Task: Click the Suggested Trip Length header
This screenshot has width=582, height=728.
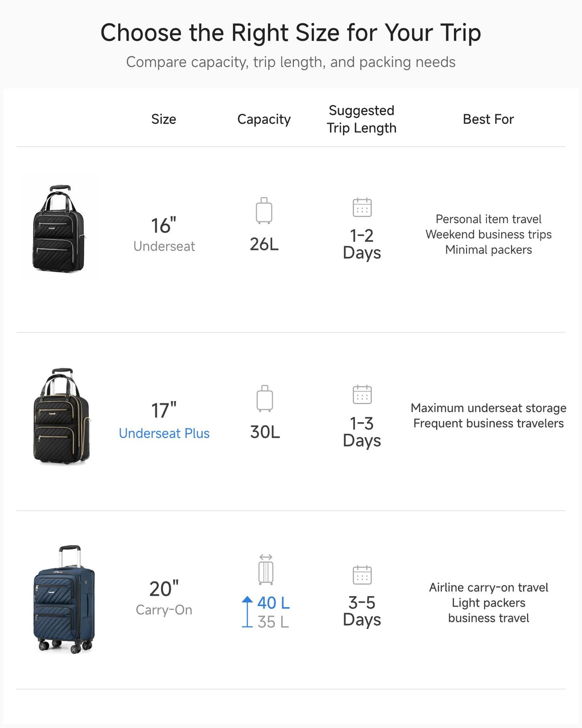Action: [x=361, y=119]
